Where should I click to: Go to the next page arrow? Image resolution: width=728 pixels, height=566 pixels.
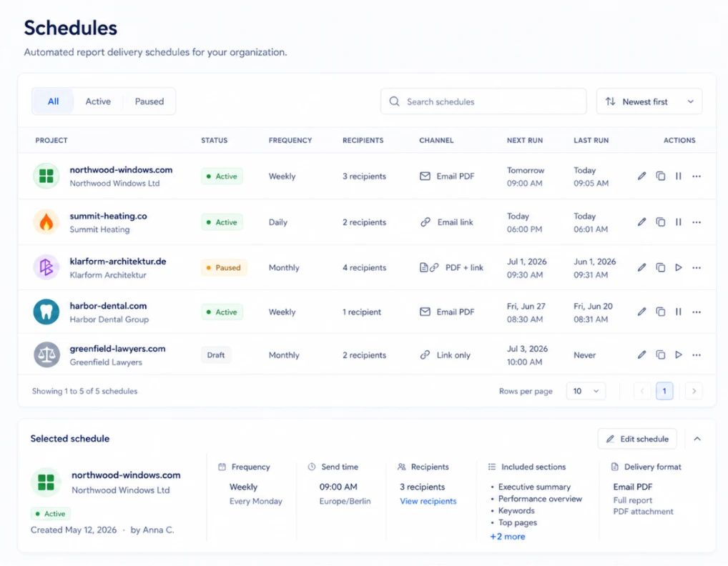694,391
